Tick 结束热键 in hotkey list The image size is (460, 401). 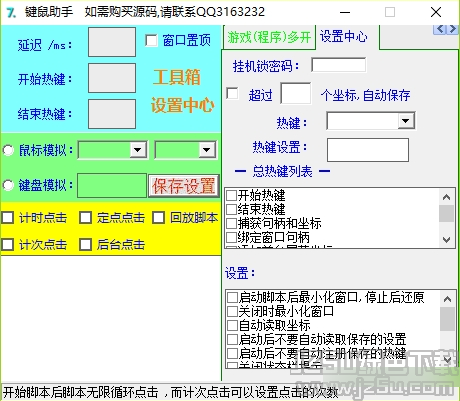point(232,209)
